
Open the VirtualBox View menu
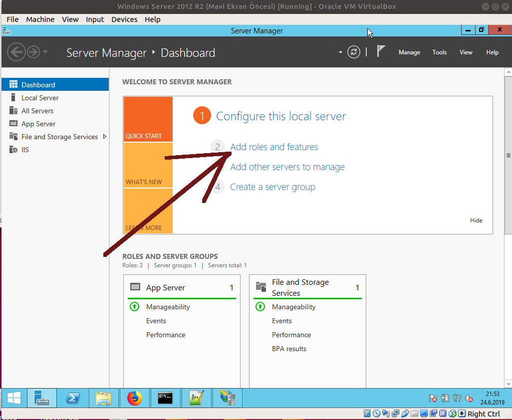70,19
